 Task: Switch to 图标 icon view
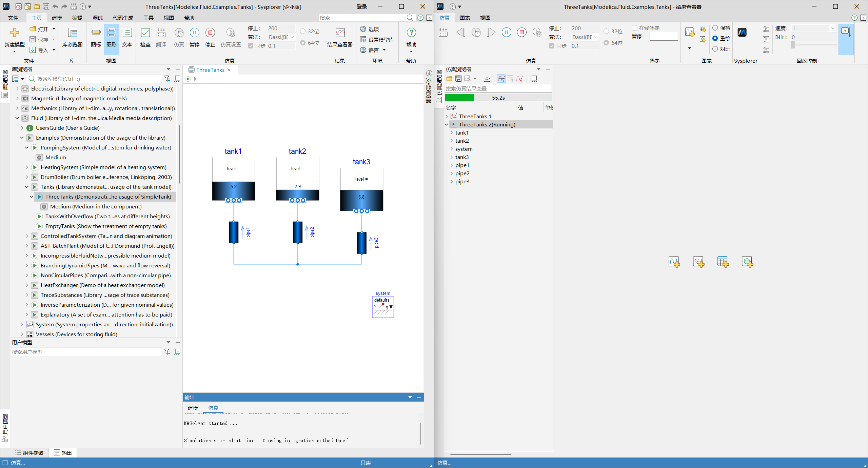point(96,33)
